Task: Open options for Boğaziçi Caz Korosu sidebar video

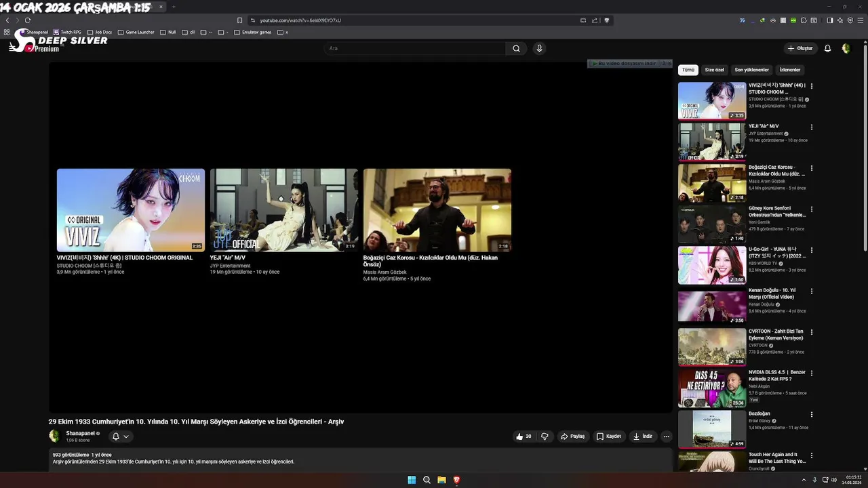Action: (x=811, y=168)
